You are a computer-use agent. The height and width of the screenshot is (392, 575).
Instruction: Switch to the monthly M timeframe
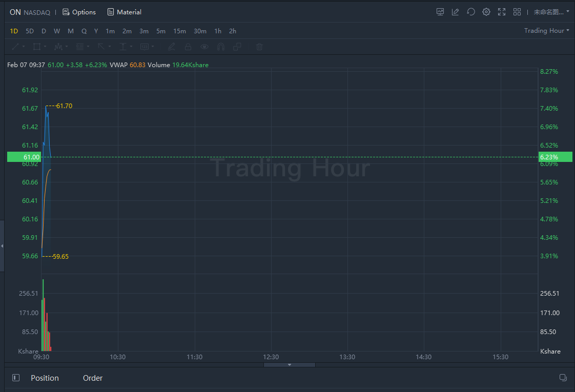pyautogui.click(x=70, y=31)
